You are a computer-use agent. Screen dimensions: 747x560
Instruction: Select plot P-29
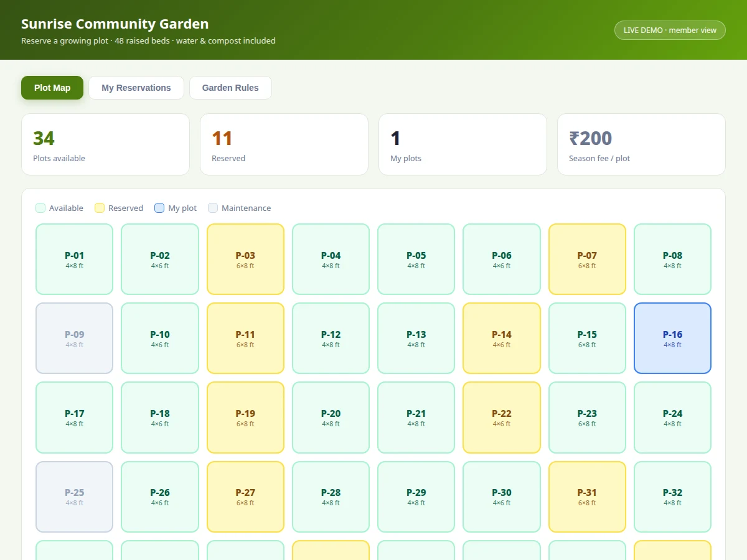416,497
